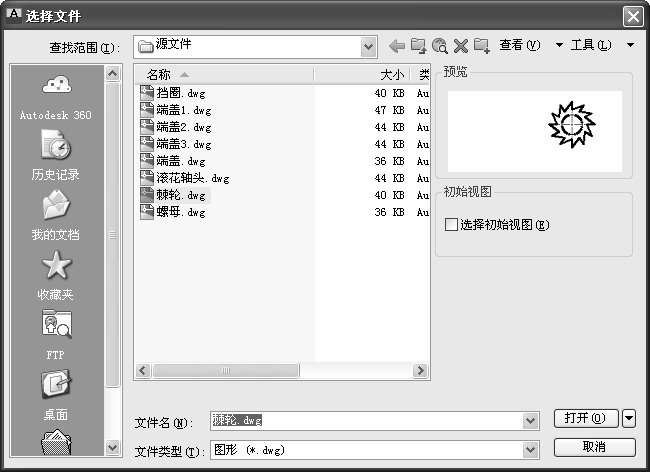650x472 pixels.
Task: Click the horizontal scrollbar thumb of the file list
Action: 226,370
